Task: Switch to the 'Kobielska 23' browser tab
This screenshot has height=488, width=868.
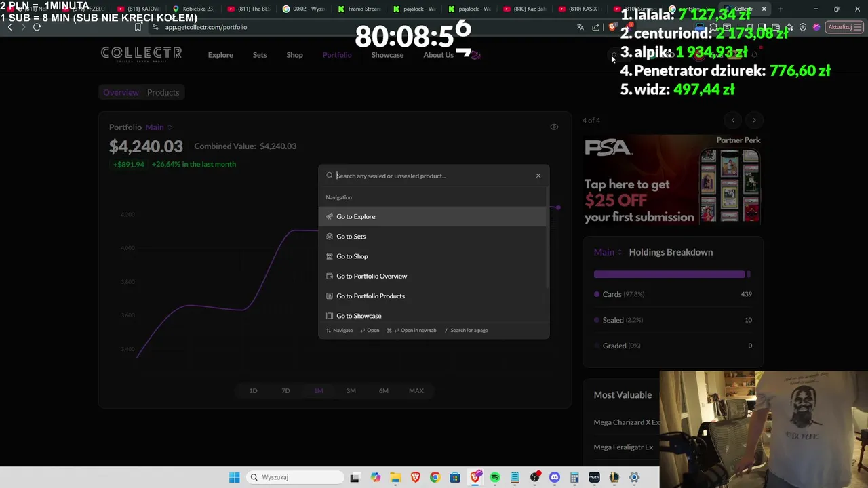Action: coord(193,9)
